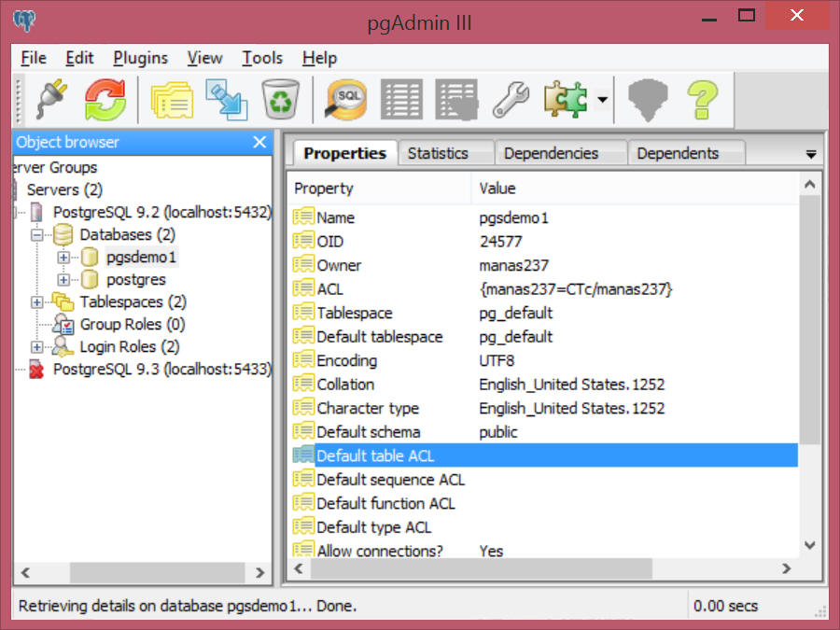Select the Owner property row

click(x=544, y=265)
